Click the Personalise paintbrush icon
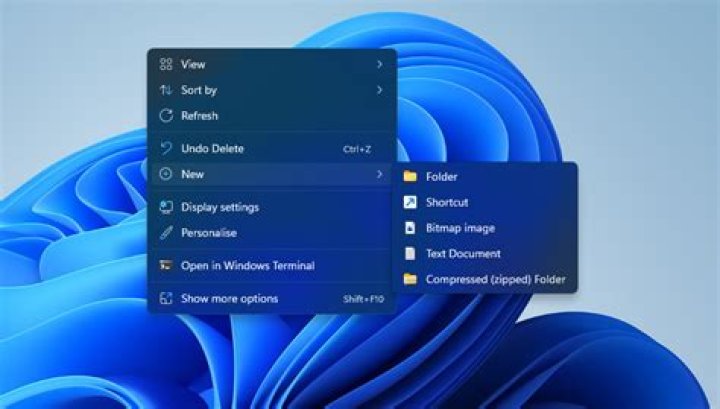 (x=166, y=233)
